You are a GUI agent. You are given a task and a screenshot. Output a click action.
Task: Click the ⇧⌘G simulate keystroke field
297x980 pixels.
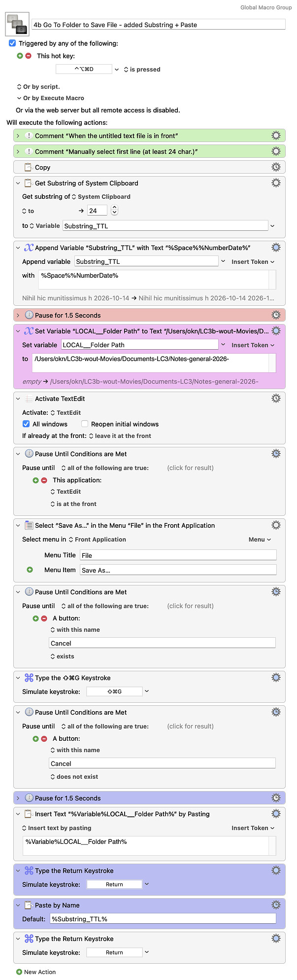click(114, 691)
